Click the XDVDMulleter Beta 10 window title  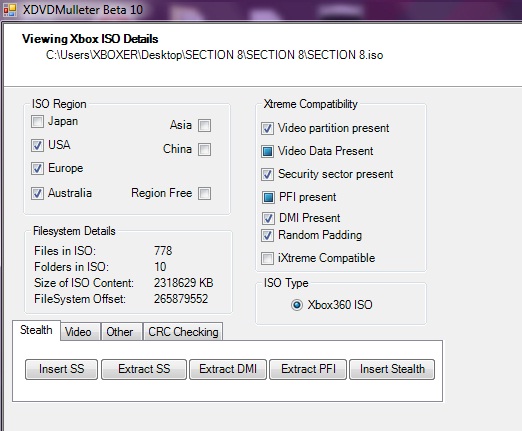click(x=83, y=10)
